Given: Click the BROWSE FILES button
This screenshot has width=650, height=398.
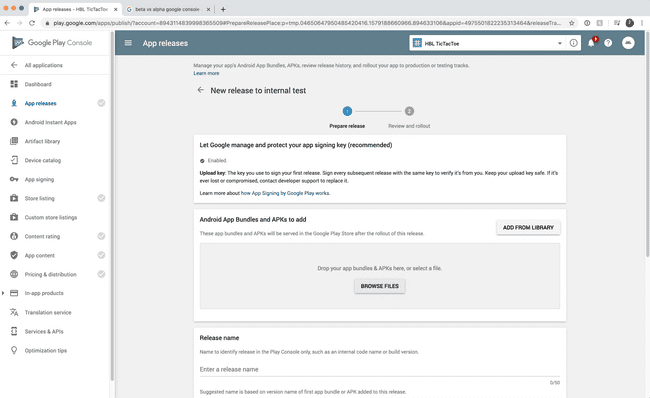Looking at the screenshot, I should click(379, 286).
